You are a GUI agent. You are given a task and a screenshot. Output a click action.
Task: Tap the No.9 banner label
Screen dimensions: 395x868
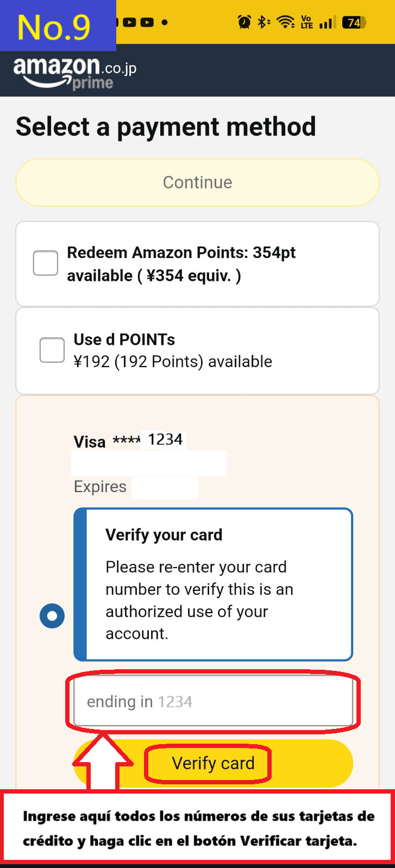pos(54,26)
